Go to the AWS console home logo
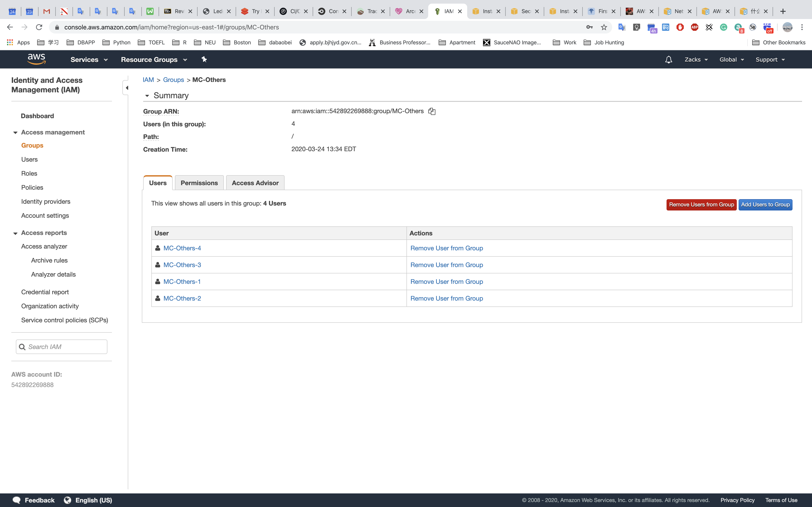The height and width of the screenshot is (507, 812). pyautogui.click(x=36, y=59)
